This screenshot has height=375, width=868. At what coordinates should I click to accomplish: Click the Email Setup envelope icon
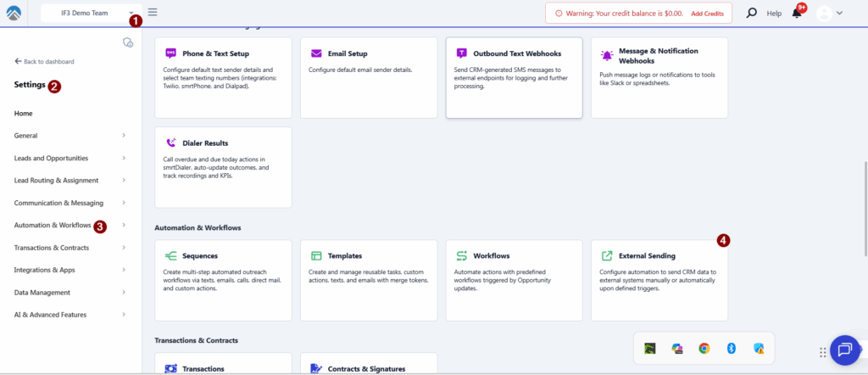tap(316, 53)
